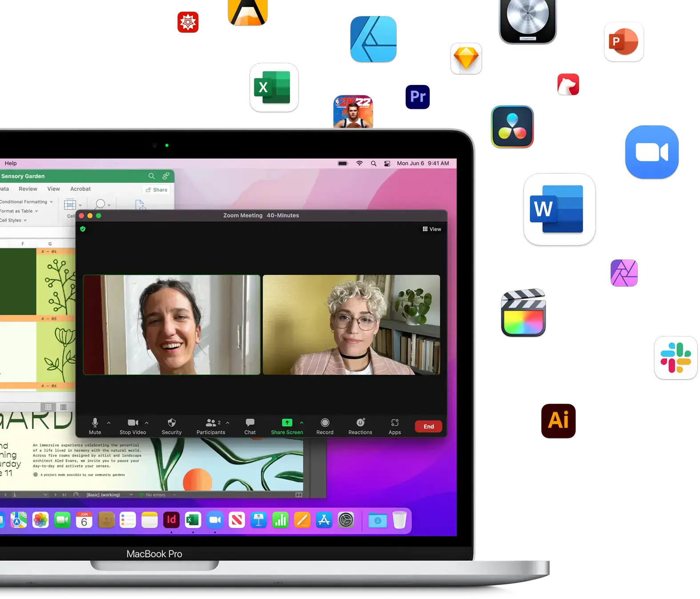Open the View layout options in Zoom
Viewport: 700px width, 599px height.
[x=432, y=229]
